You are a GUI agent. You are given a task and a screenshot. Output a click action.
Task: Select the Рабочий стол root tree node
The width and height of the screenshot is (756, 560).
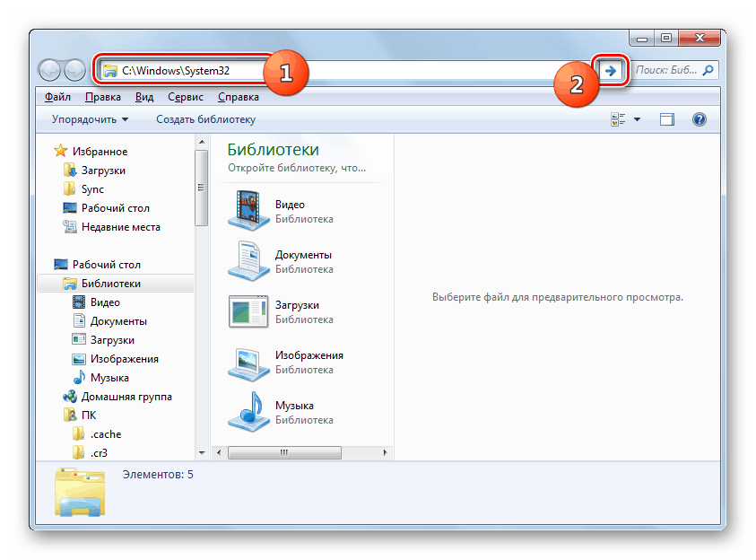[106, 265]
